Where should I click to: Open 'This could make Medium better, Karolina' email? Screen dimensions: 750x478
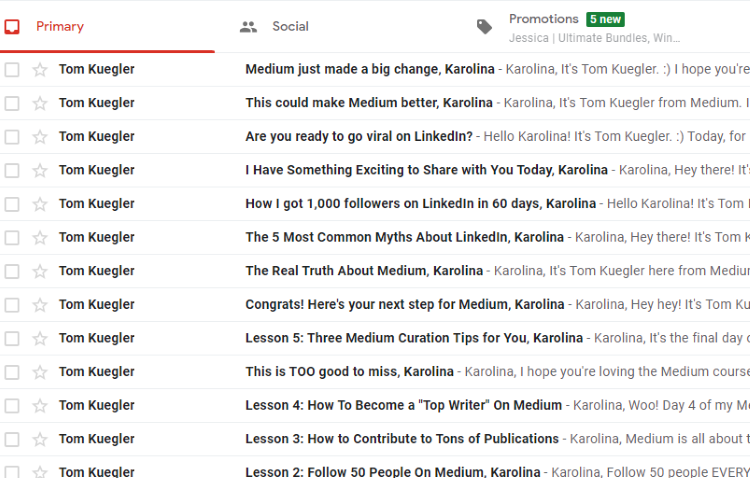(375, 103)
